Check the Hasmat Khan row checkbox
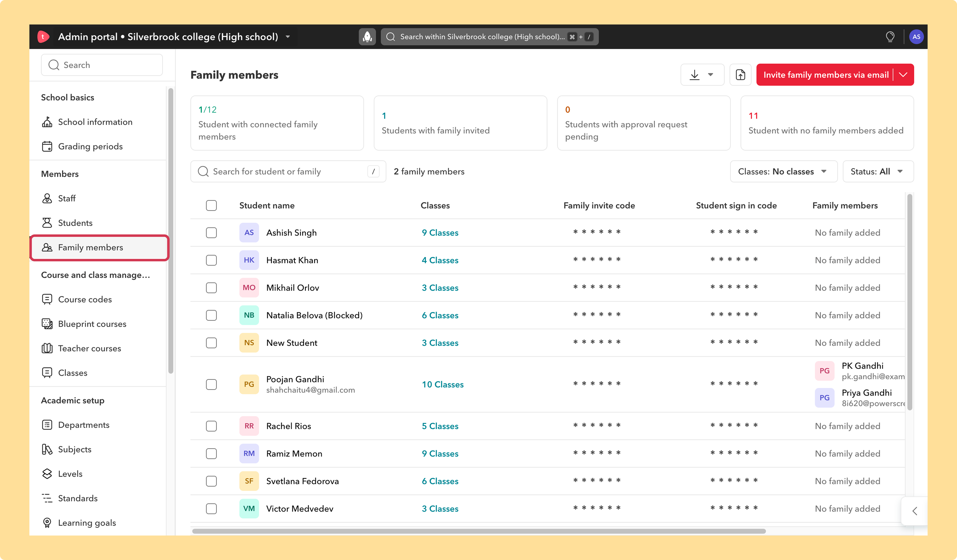 (212, 260)
